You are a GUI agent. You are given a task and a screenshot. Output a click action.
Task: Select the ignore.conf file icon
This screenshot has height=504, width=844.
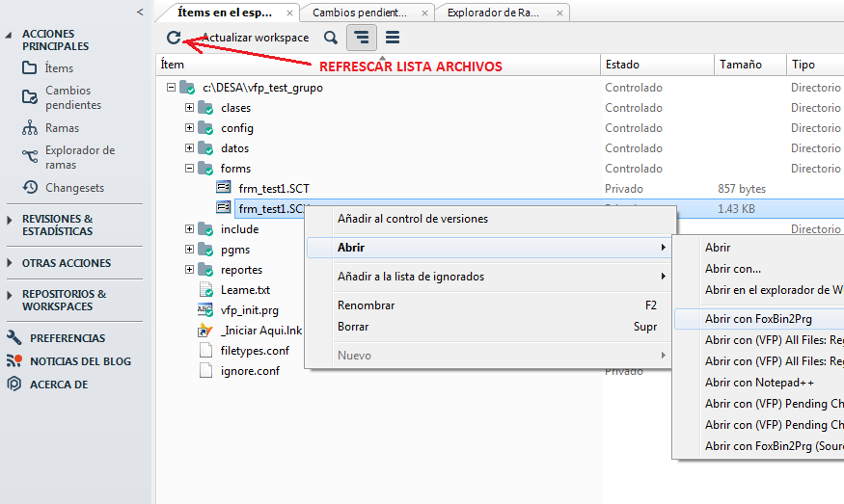click(205, 371)
